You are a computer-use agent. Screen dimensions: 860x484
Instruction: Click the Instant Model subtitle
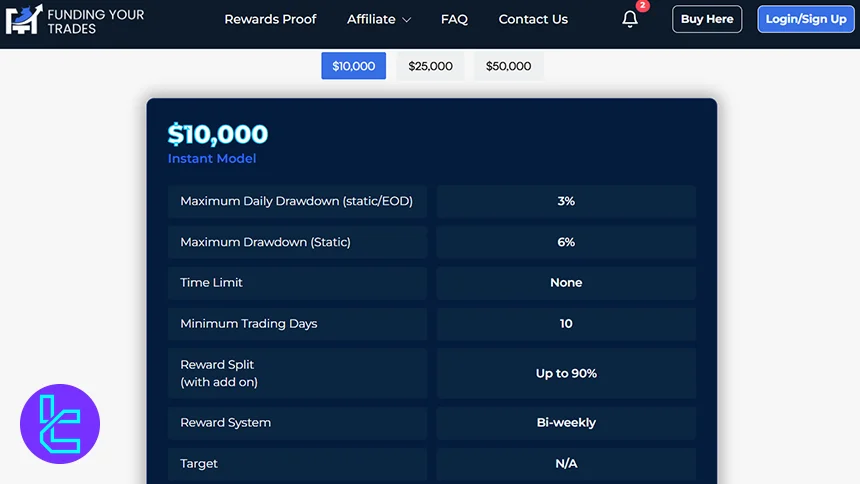[x=212, y=158]
